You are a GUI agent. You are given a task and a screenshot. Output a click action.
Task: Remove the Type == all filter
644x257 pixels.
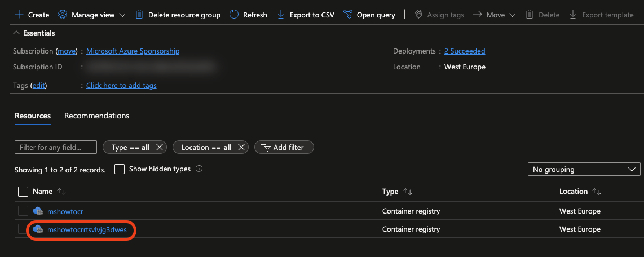[x=160, y=148]
